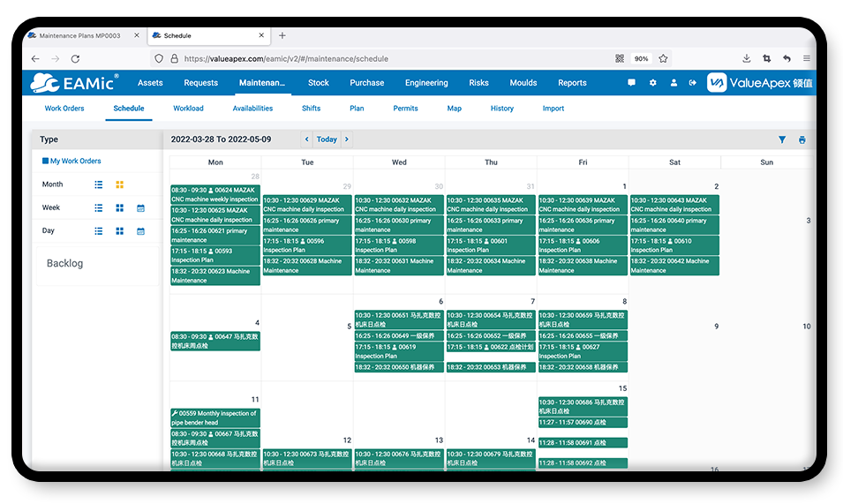
Task: Switch to Shifts tab
Action: [x=311, y=108]
